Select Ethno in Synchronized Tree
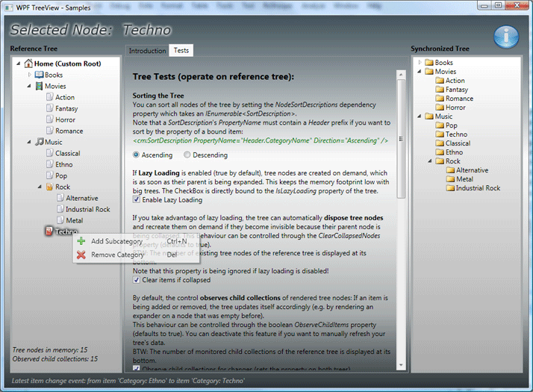Image resolution: width=533 pixels, height=392 pixels. coord(454,152)
